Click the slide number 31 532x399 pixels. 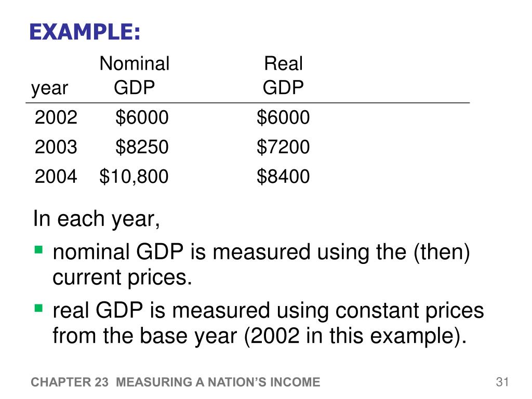point(501,383)
